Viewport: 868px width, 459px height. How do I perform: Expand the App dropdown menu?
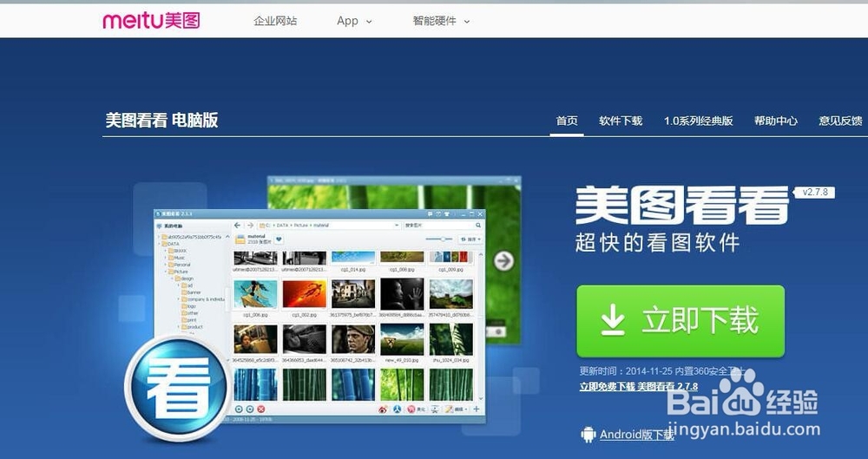click(x=354, y=21)
